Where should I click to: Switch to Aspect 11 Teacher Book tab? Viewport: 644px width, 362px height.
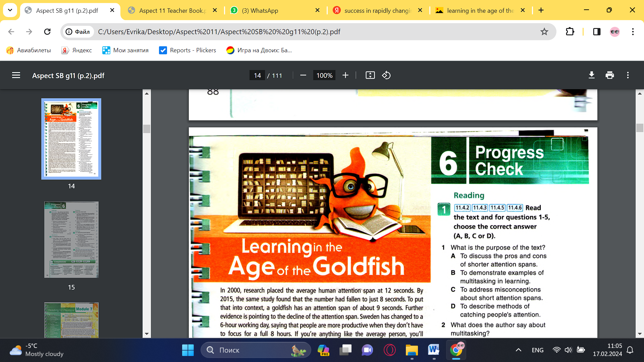coord(172,10)
